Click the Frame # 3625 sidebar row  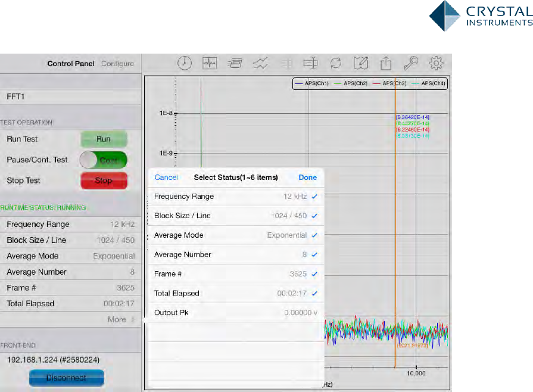pos(70,288)
